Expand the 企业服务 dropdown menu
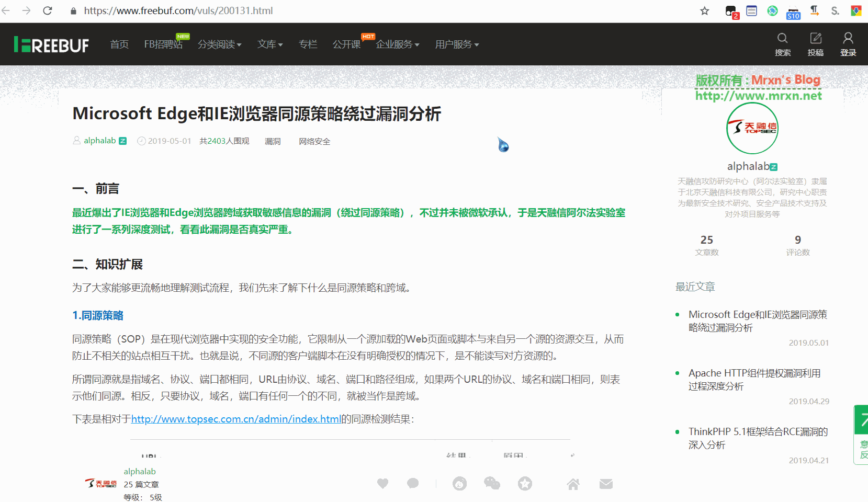This screenshot has height=502, width=868. pos(398,44)
